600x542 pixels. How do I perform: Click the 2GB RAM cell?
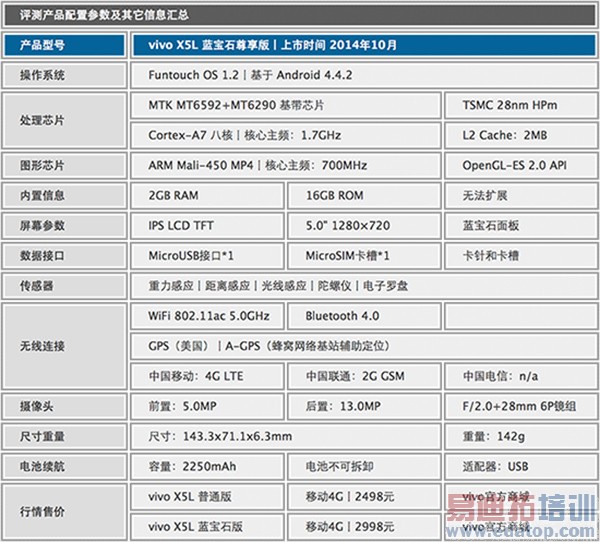pyautogui.click(x=207, y=196)
